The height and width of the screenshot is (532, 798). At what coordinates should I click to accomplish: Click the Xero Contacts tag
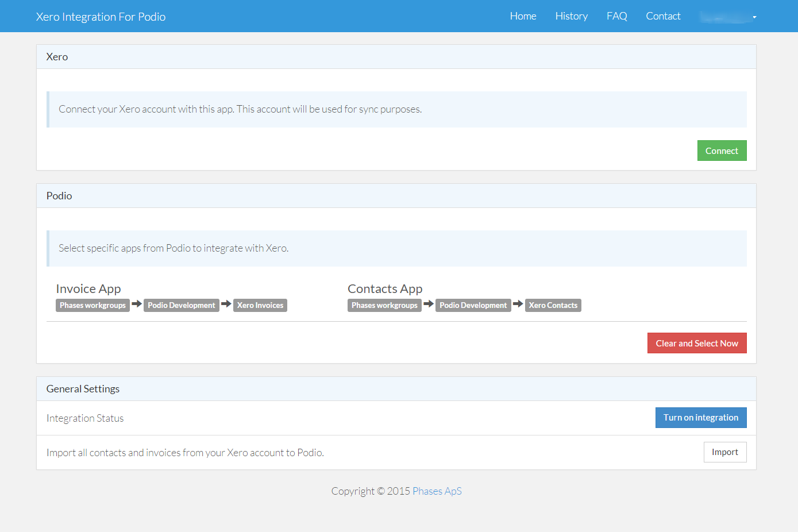tap(553, 305)
